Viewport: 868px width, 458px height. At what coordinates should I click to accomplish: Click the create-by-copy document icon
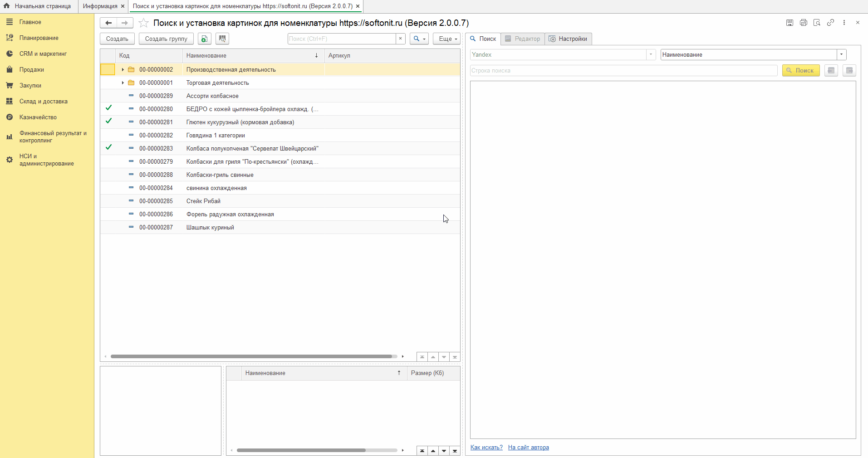(x=205, y=39)
